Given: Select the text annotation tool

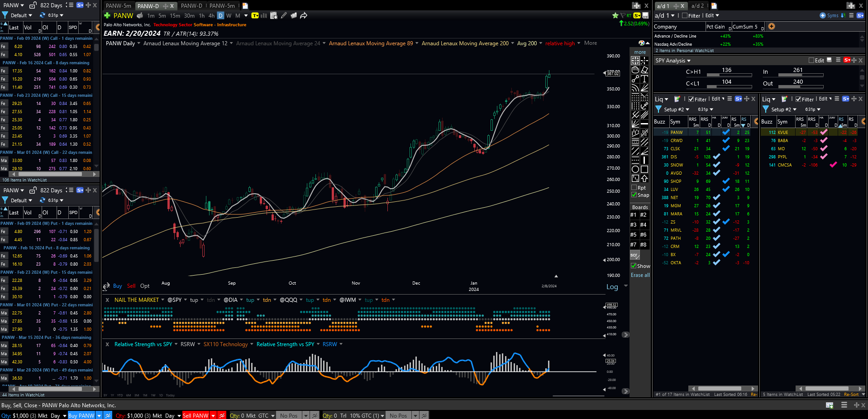Looking at the screenshot, I should [644, 79].
